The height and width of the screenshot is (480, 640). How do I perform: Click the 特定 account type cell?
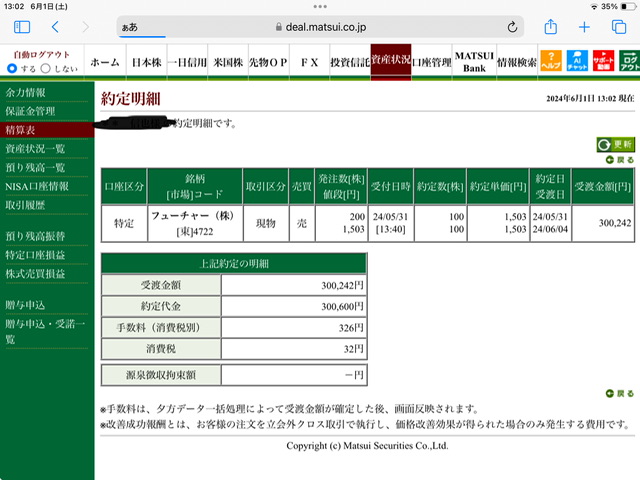click(x=124, y=223)
